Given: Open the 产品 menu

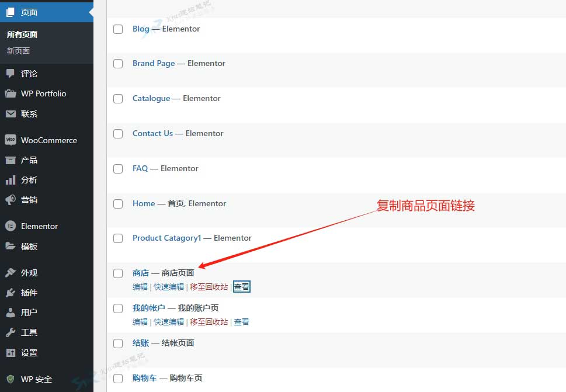Looking at the screenshot, I should pos(29,160).
